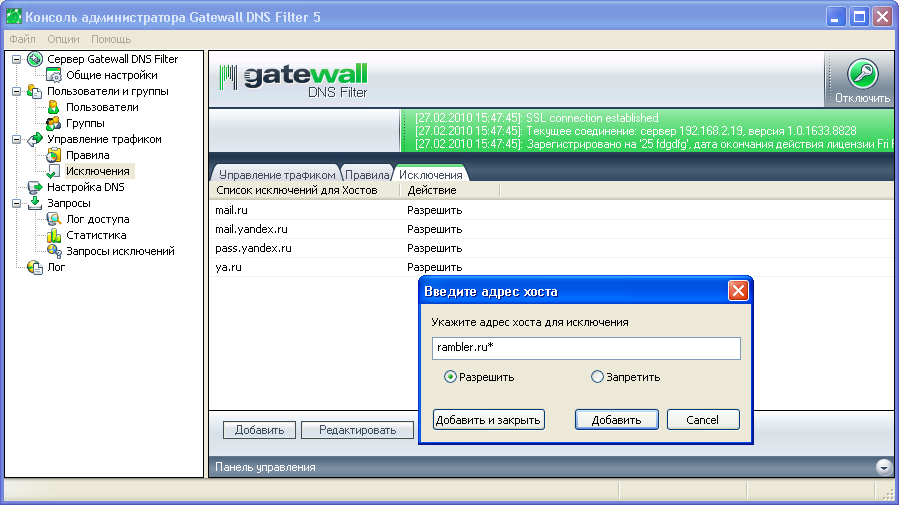This screenshot has height=505, width=899.
Task: Open Правила tree item
Action: click(x=88, y=155)
